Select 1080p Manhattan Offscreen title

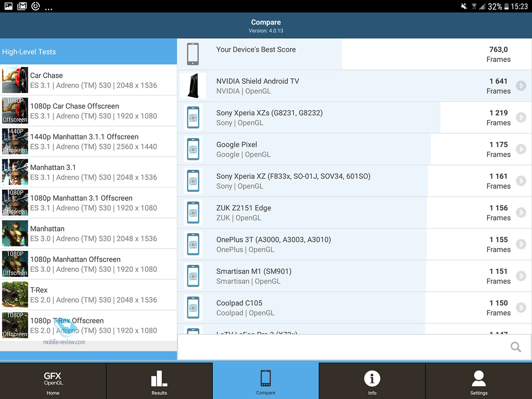pyautogui.click(x=75, y=259)
